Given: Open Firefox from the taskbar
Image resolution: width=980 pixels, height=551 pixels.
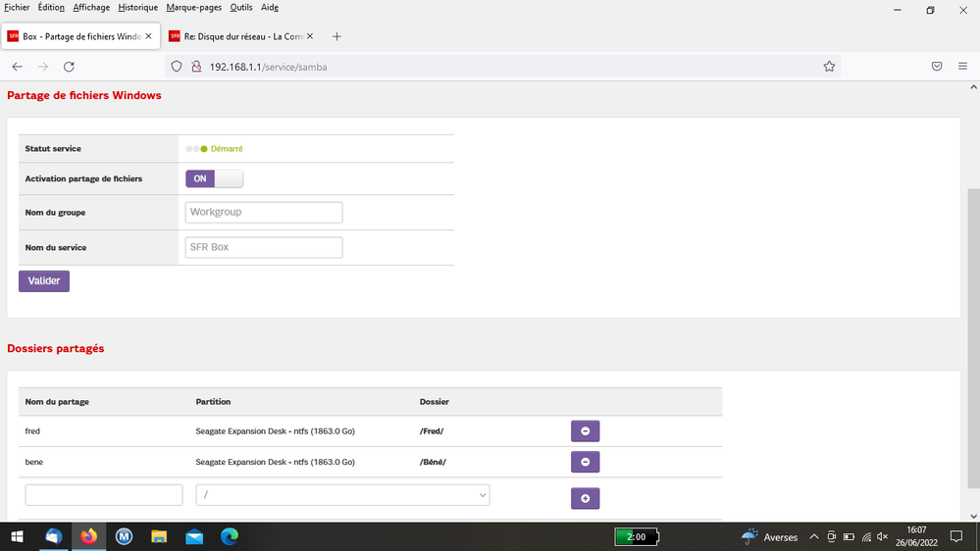Looking at the screenshot, I should pyautogui.click(x=89, y=536).
